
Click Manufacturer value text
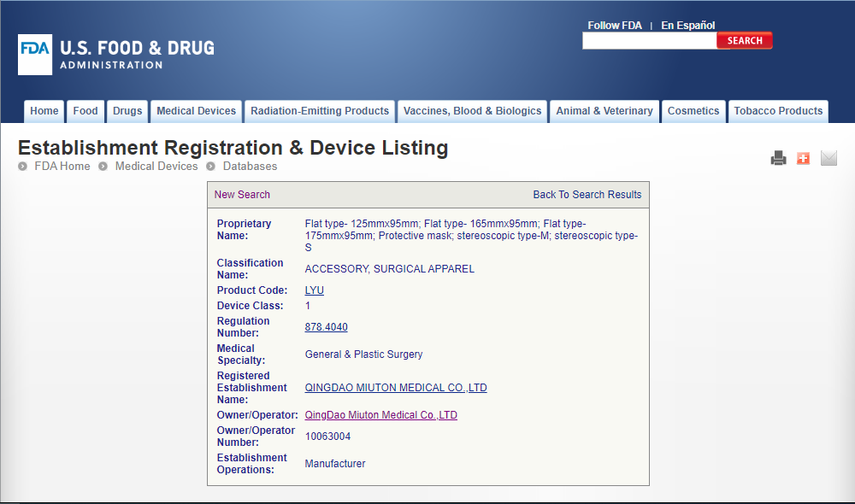tap(335, 464)
